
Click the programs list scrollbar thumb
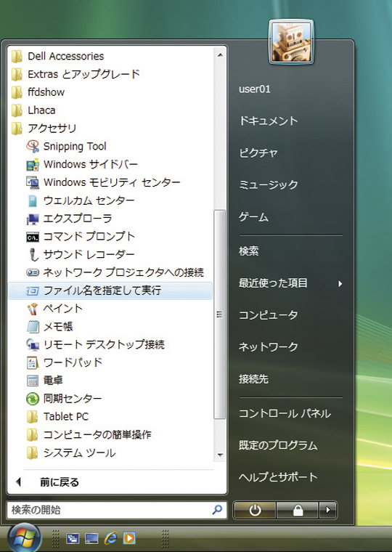click(219, 314)
